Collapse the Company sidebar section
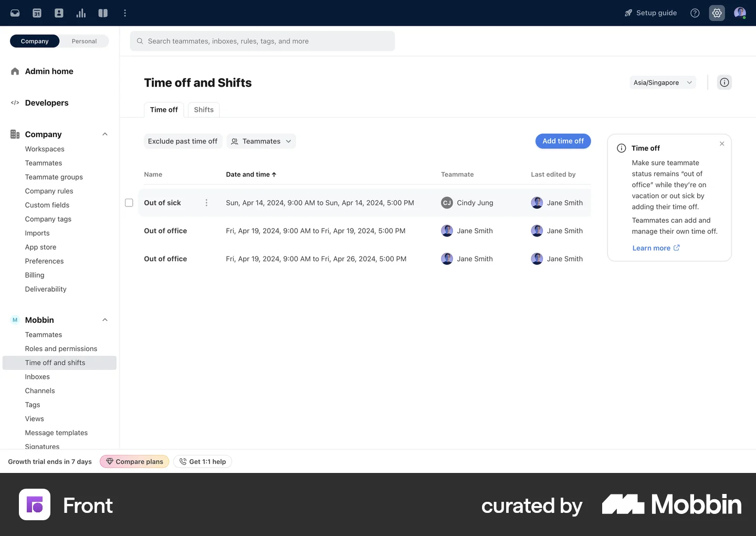The height and width of the screenshot is (536, 756). 105,135
